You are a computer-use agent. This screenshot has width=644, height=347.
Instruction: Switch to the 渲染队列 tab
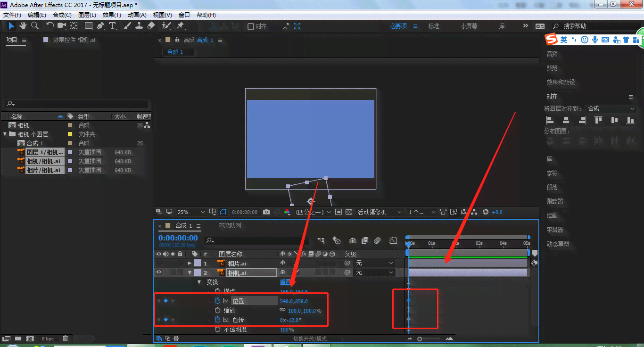[230, 225]
